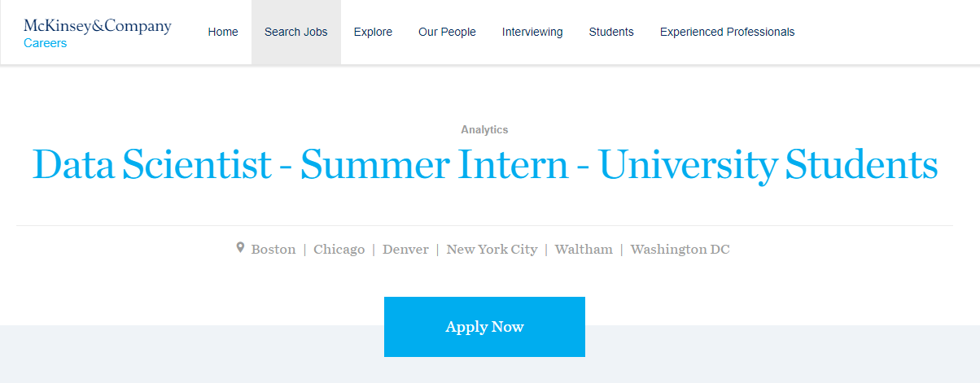
Task: Click the Data Scientist Summer Intern heading
Action: (485, 165)
